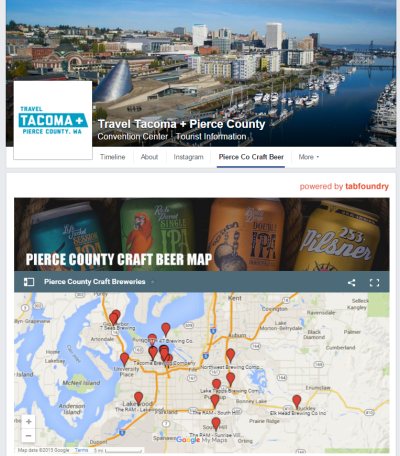400x456 pixels.
Task: Click the Travel Tacoma profile picture
Action: [53, 120]
